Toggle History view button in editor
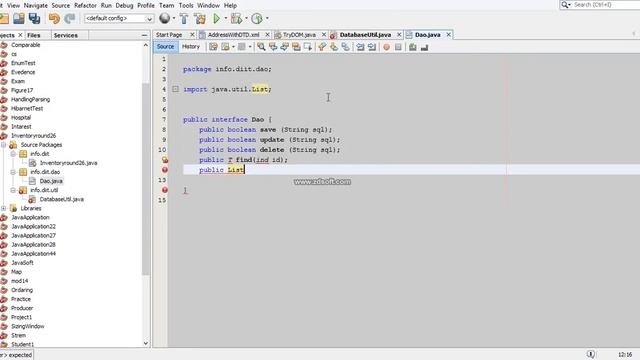 click(x=191, y=47)
